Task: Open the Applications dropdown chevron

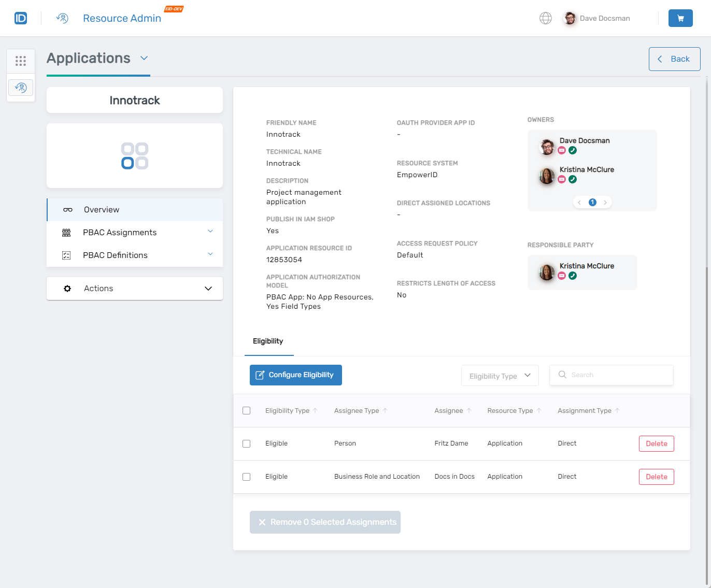Action: tap(144, 58)
